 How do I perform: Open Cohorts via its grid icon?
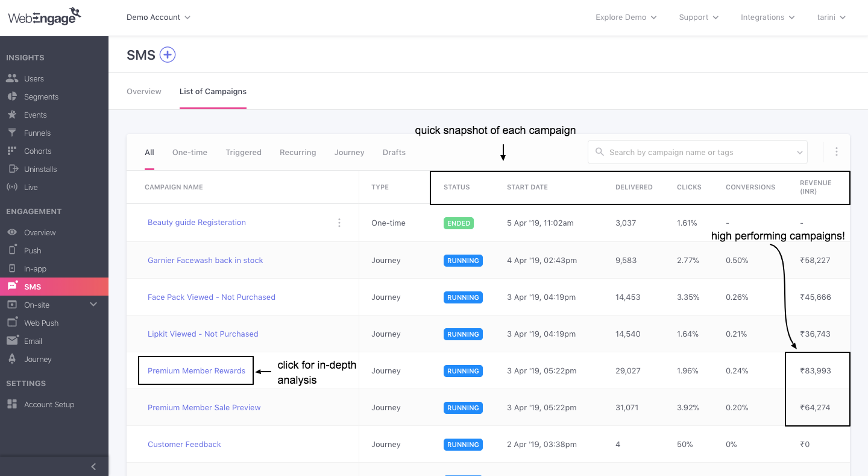[x=12, y=151]
